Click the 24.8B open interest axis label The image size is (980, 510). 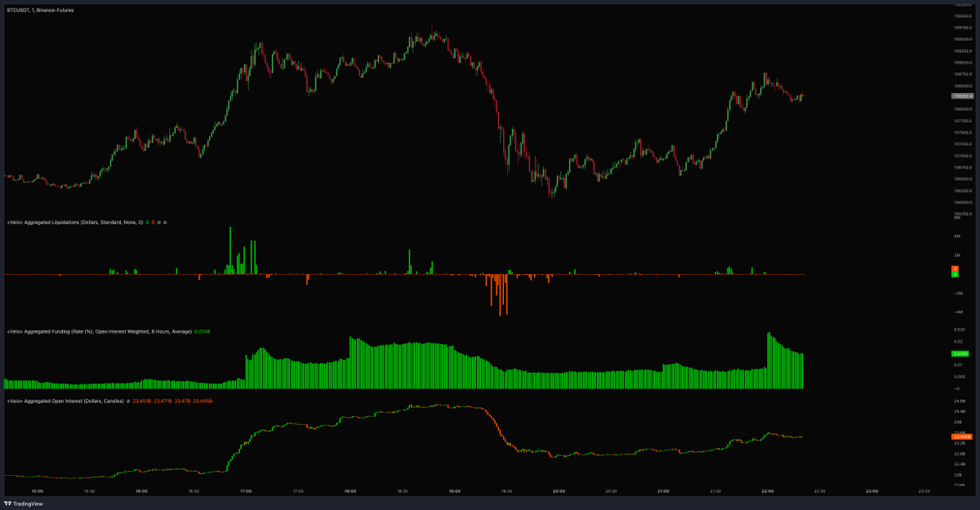coord(959,401)
